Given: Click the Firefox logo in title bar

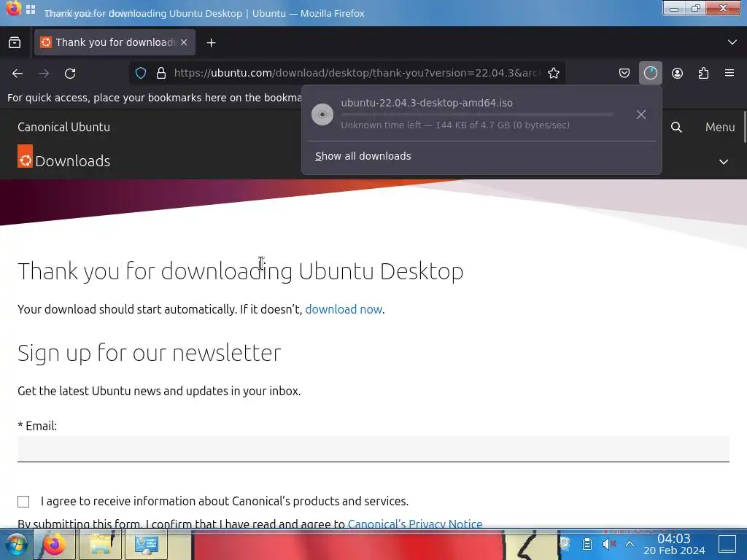Looking at the screenshot, I should pos(13,8).
